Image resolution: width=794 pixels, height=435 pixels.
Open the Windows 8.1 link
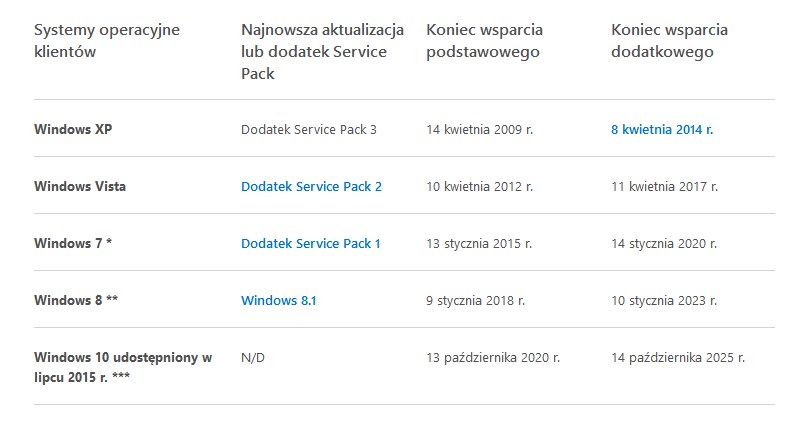(x=279, y=301)
